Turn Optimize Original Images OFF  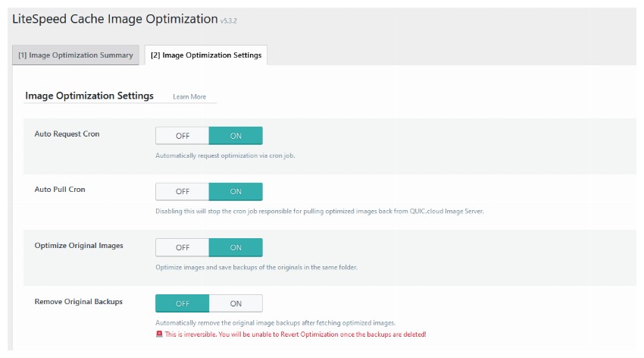(183, 247)
